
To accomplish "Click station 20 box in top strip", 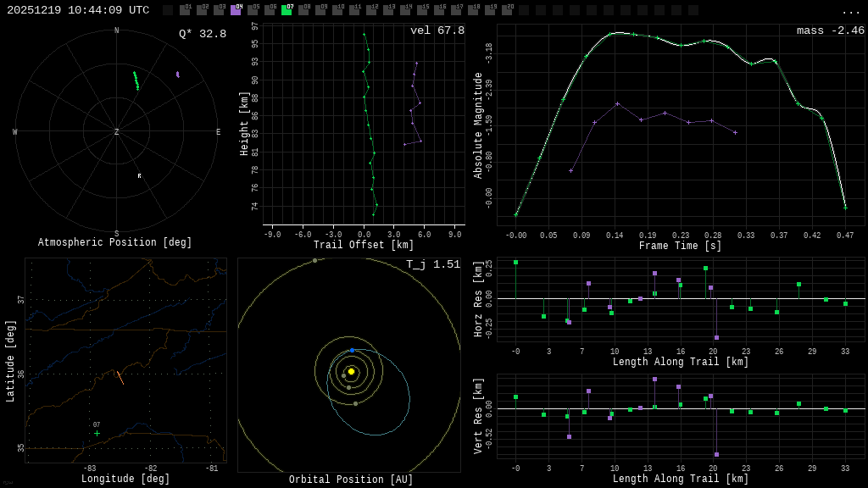I will pos(507,10).
